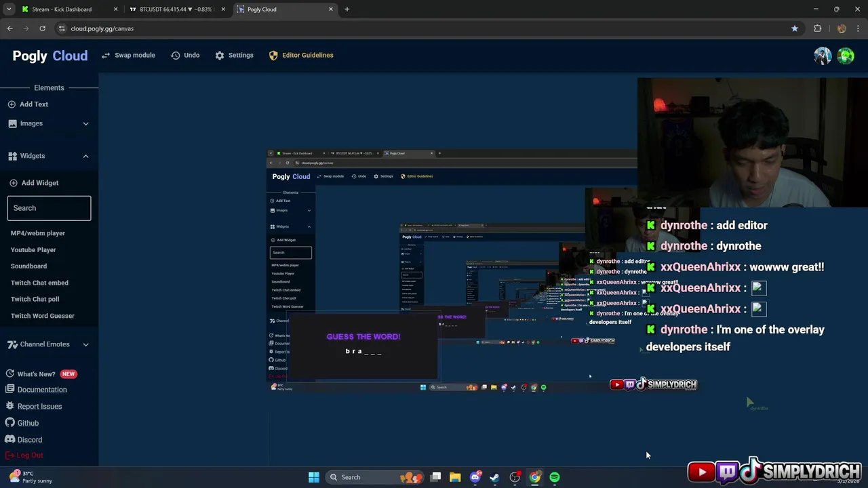Click the address bar URL cloud.pogly.gg/canvas
This screenshot has width=868, height=488.
(102, 28)
